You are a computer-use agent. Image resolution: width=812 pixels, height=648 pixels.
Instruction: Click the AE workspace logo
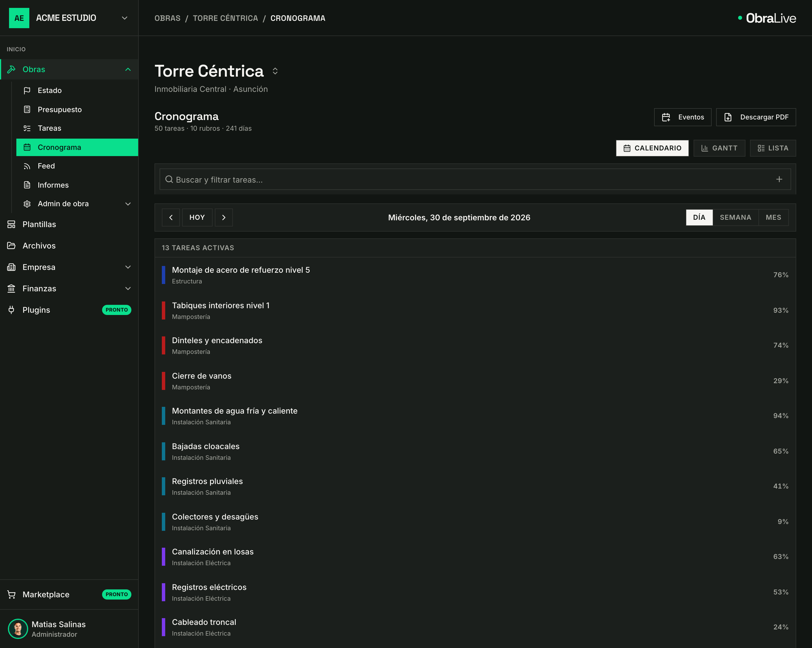coord(19,18)
